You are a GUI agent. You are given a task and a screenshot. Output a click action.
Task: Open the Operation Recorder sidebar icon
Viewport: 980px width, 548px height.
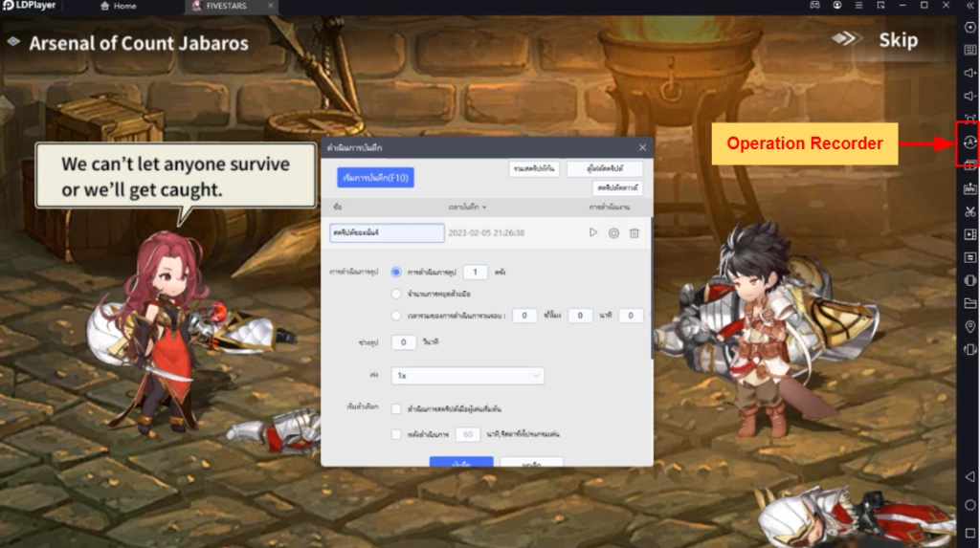pos(970,142)
